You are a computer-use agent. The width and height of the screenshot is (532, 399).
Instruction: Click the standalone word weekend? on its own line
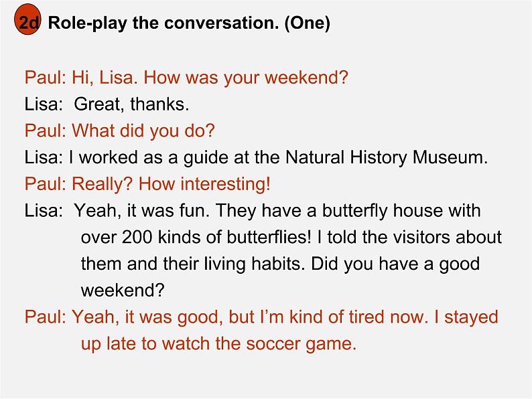point(123,291)
